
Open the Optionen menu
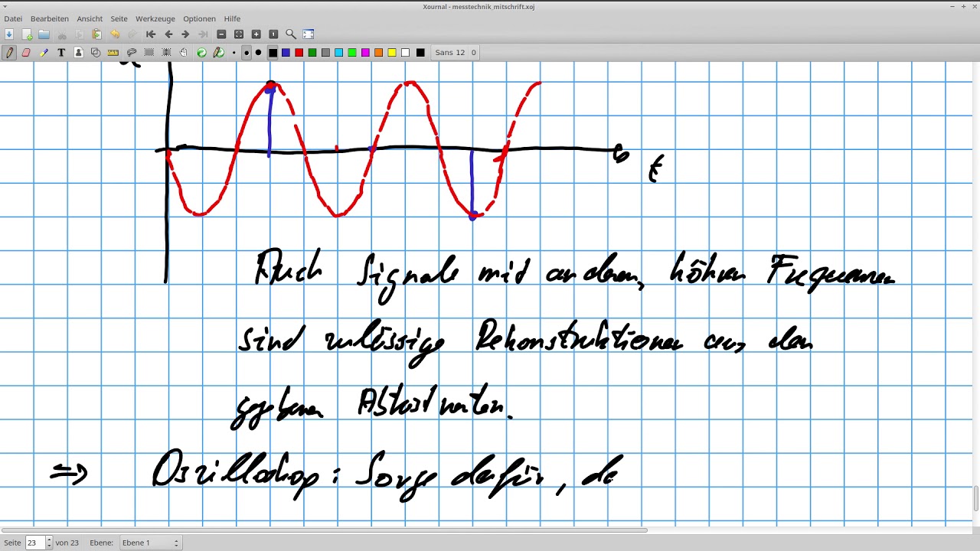coord(199,18)
